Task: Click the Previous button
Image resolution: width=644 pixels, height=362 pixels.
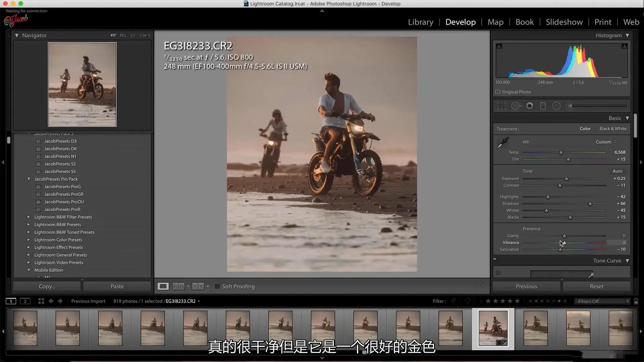Action: 526,286
